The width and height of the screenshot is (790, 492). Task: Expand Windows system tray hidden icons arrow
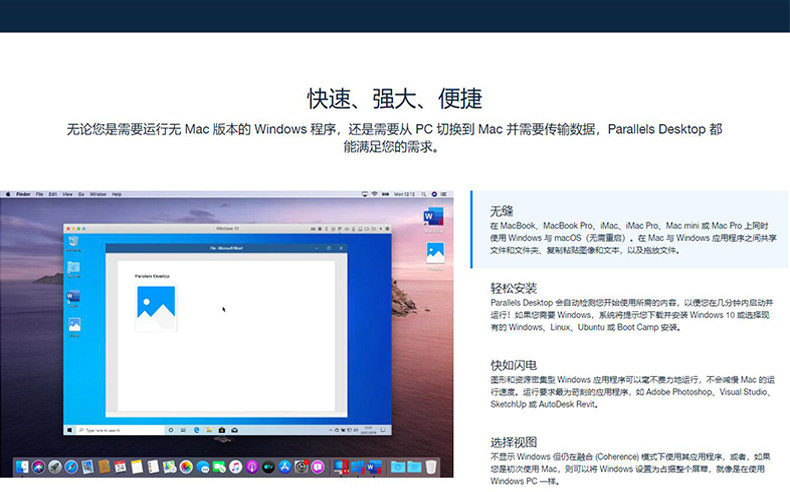tap(331, 430)
